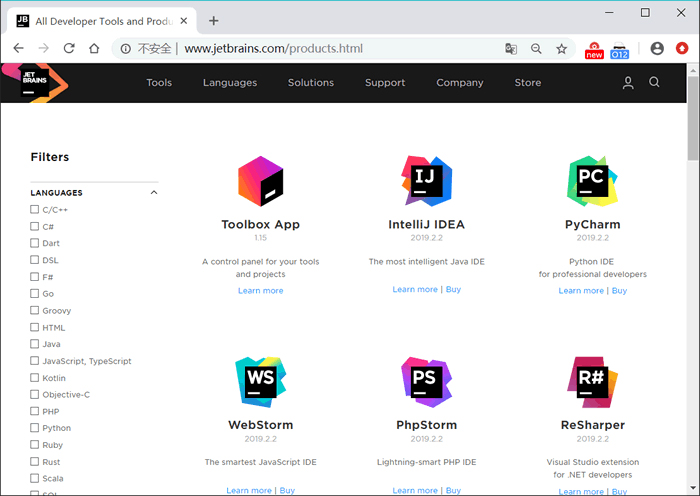Tick the Kotlin filter checkbox
This screenshot has height=496, width=700.
[x=35, y=378]
